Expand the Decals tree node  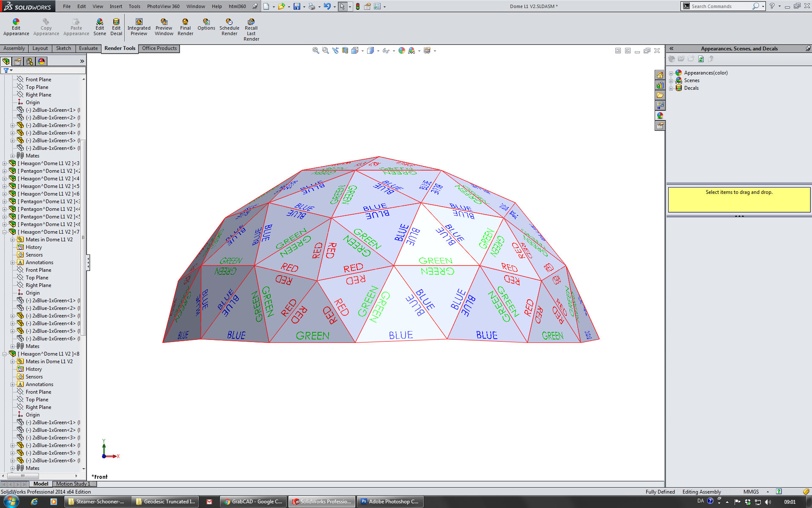671,88
